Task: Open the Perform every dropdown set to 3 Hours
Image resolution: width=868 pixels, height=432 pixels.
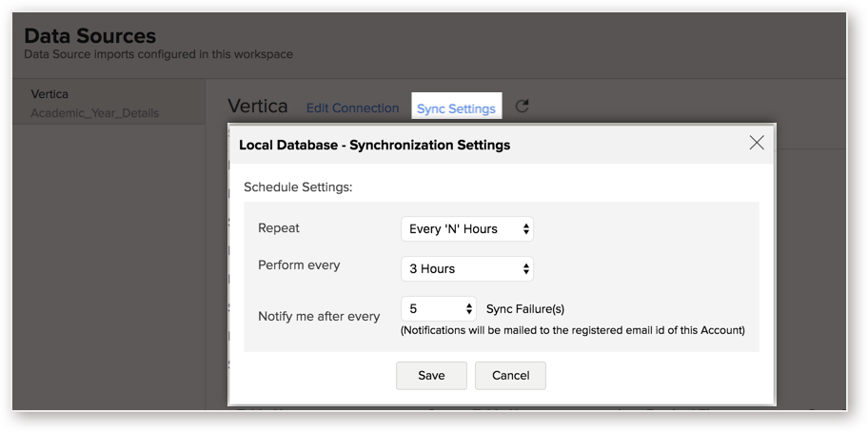Action: (467, 269)
